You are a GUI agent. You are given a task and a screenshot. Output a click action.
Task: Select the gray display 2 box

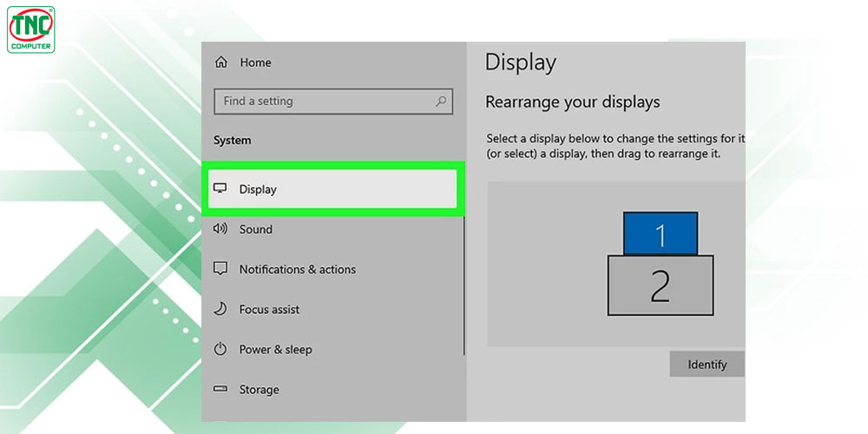661,286
